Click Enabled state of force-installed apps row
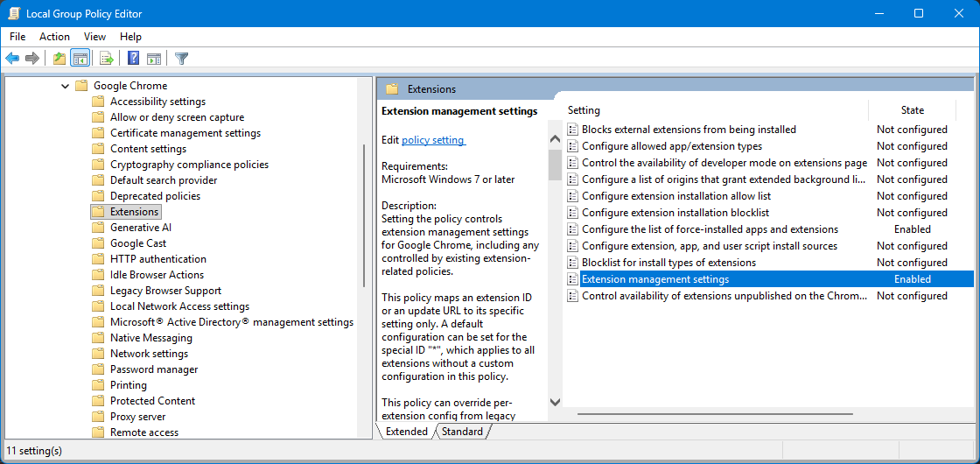 [912, 229]
